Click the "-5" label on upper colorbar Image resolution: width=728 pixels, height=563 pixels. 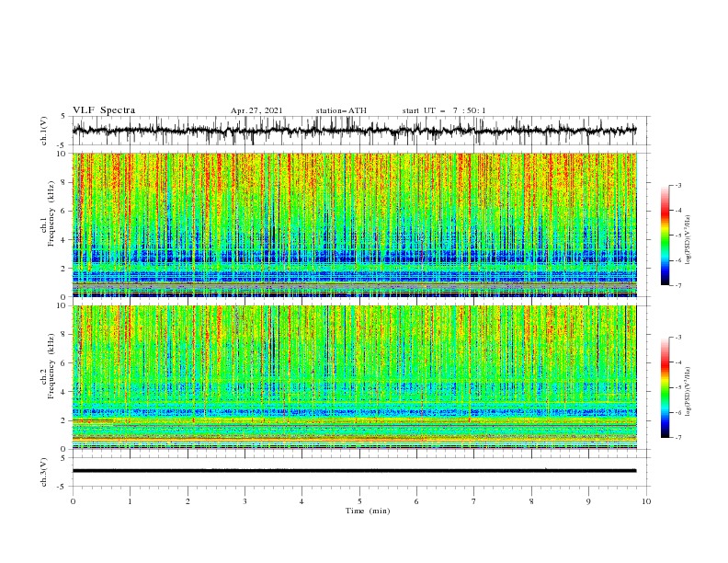coord(677,236)
